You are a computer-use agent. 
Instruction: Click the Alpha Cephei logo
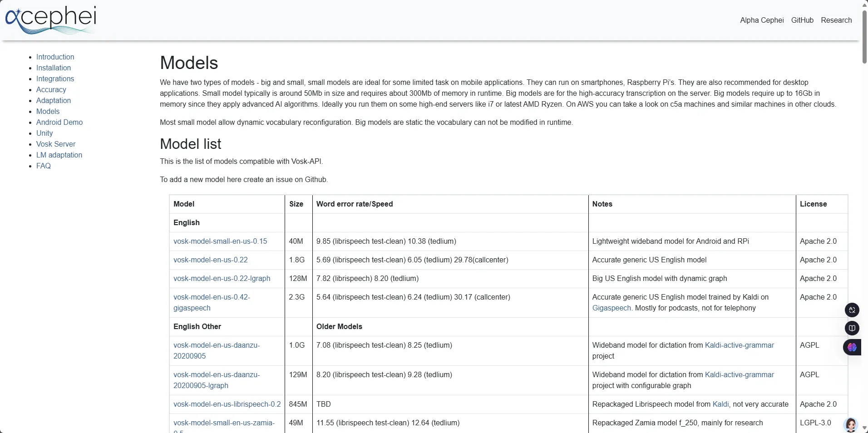[50, 20]
